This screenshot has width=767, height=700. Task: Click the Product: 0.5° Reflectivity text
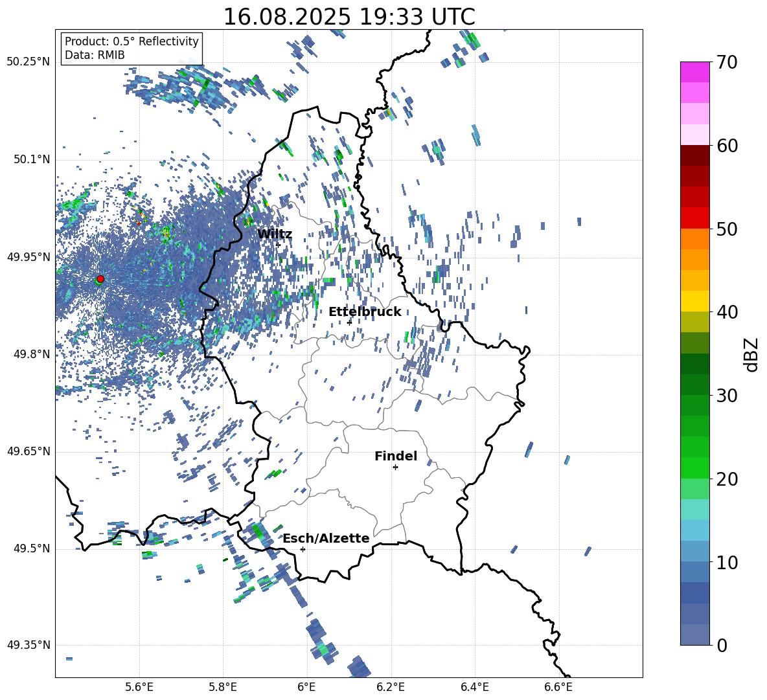(x=132, y=41)
